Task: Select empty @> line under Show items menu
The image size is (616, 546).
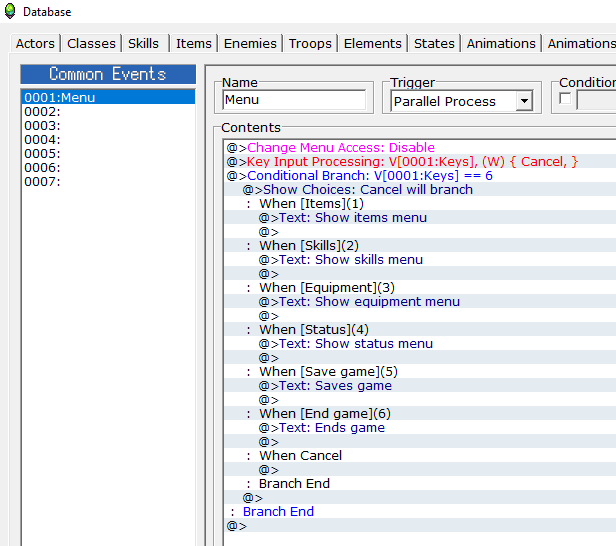Action: pyautogui.click(x=420, y=232)
